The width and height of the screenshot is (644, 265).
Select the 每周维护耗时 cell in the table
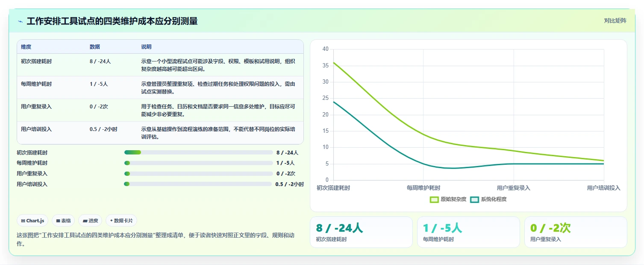pos(36,84)
